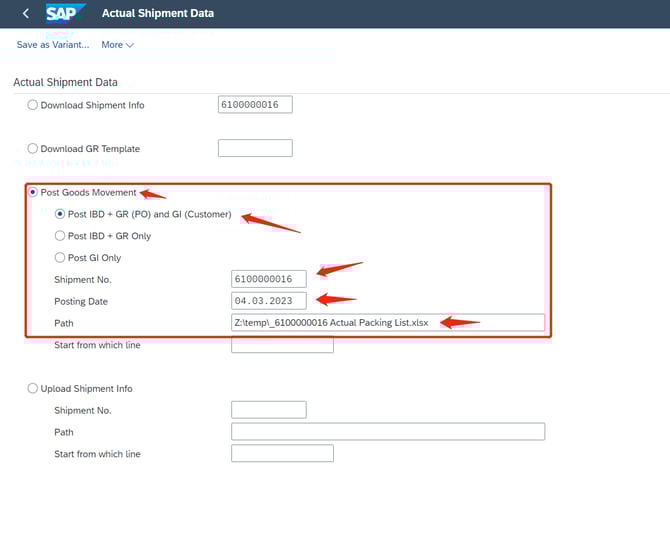The width and height of the screenshot is (670, 559).
Task: Select Download Shipment Info radio option
Action: (x=33, y=105)
